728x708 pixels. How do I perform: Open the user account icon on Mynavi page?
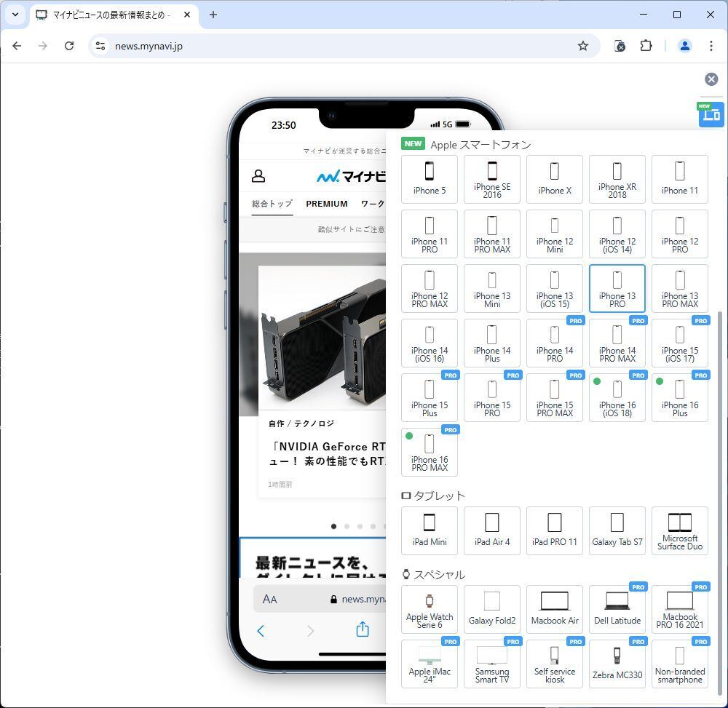pyautogui.click(x=258, y=176)
